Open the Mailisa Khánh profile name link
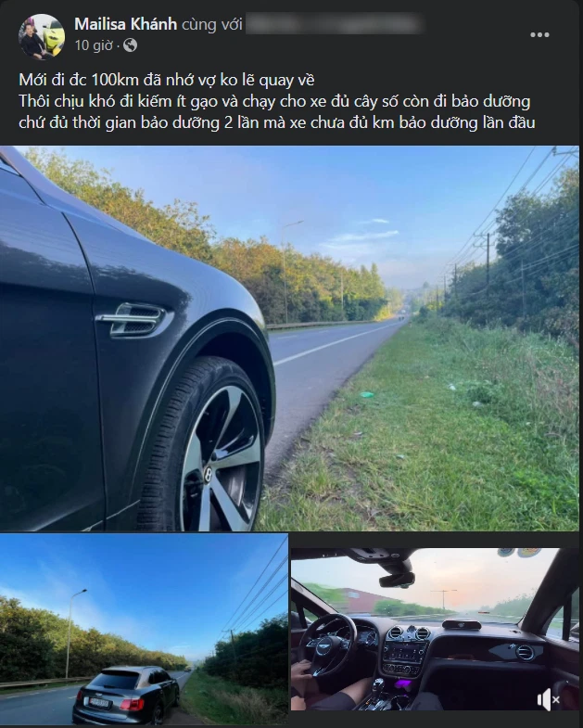 [125, 24]
